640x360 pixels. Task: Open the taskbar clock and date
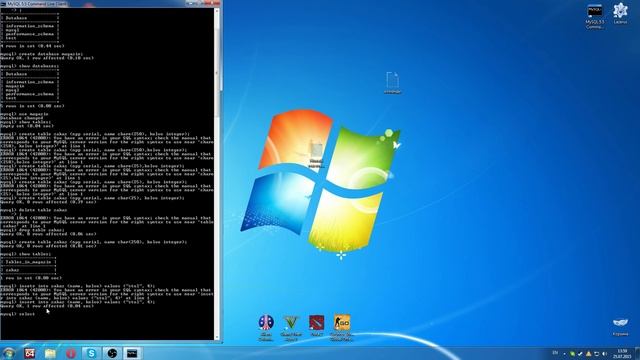[x=622, y=353]
